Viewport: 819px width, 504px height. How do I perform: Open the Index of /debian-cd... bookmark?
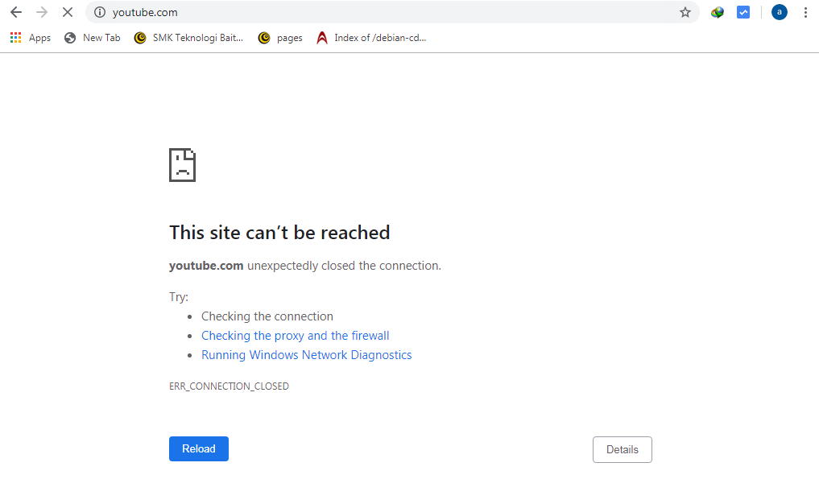(371, 38)
